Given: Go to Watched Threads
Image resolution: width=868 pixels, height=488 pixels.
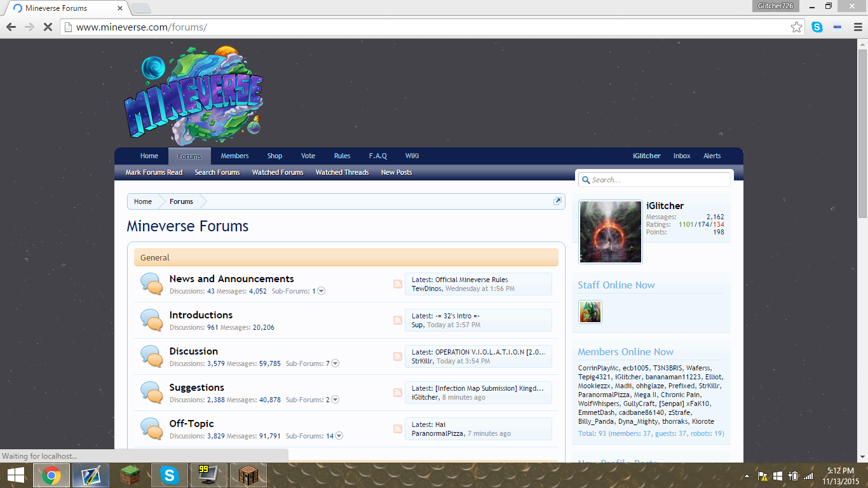Looking at the screenshot, I should tap(342, 172).
